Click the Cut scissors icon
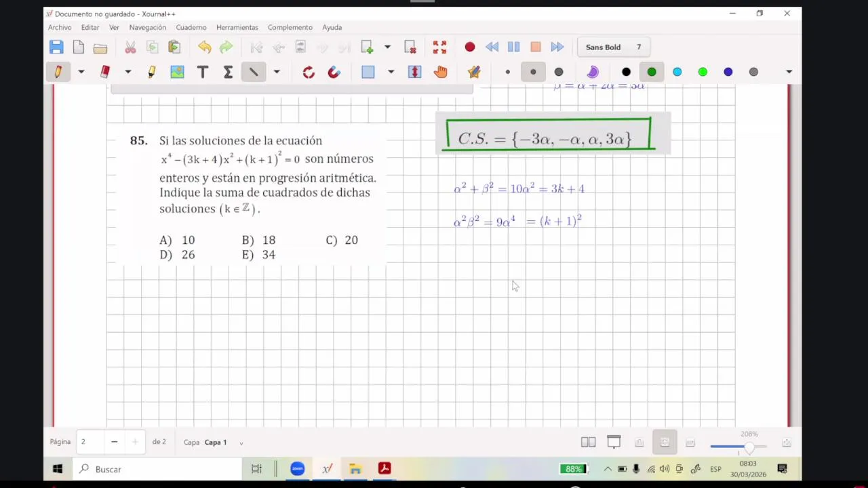This screenshot has width=868, height=488. click(130, 47)
